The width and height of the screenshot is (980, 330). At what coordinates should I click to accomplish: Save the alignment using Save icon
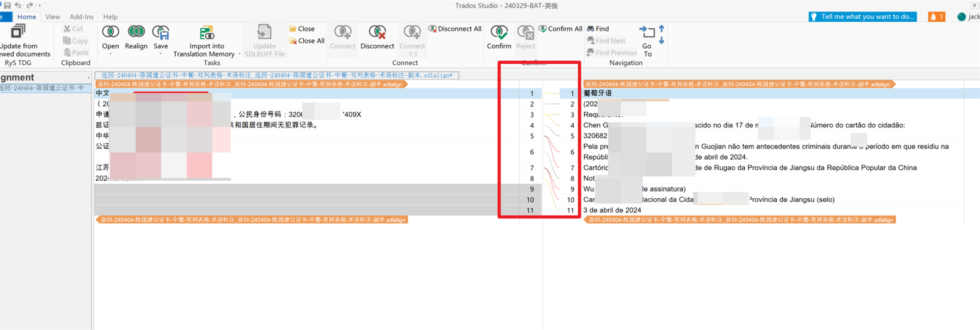(161, 32)
